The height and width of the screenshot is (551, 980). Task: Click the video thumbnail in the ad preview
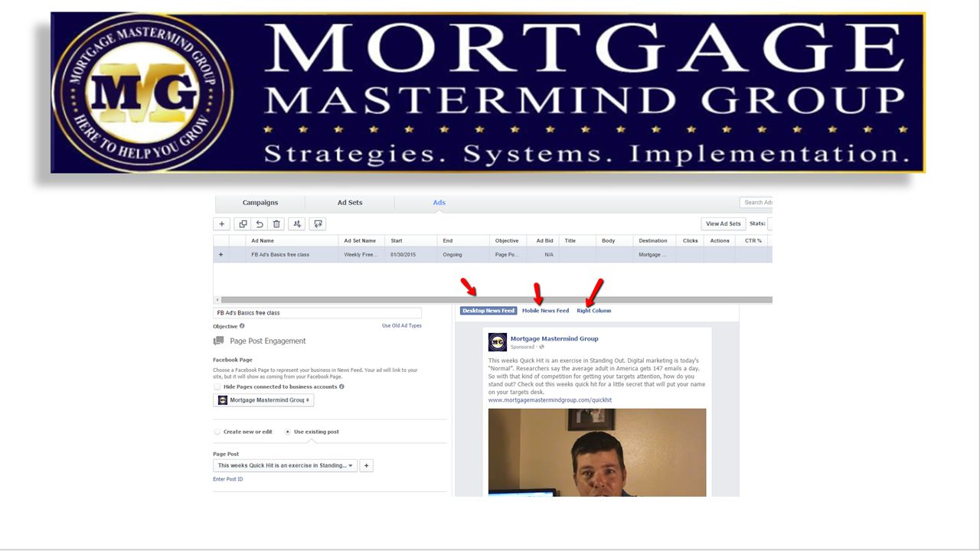pyautogui.click(x=597, y=452)
